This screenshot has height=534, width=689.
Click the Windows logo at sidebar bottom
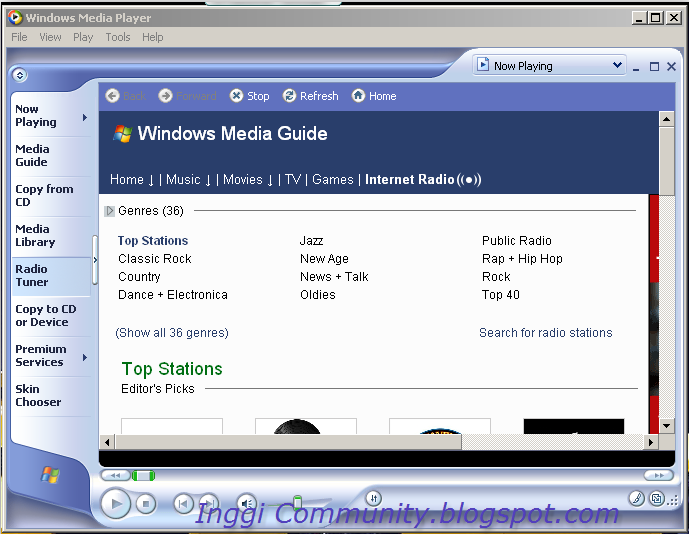pos(50,475)
